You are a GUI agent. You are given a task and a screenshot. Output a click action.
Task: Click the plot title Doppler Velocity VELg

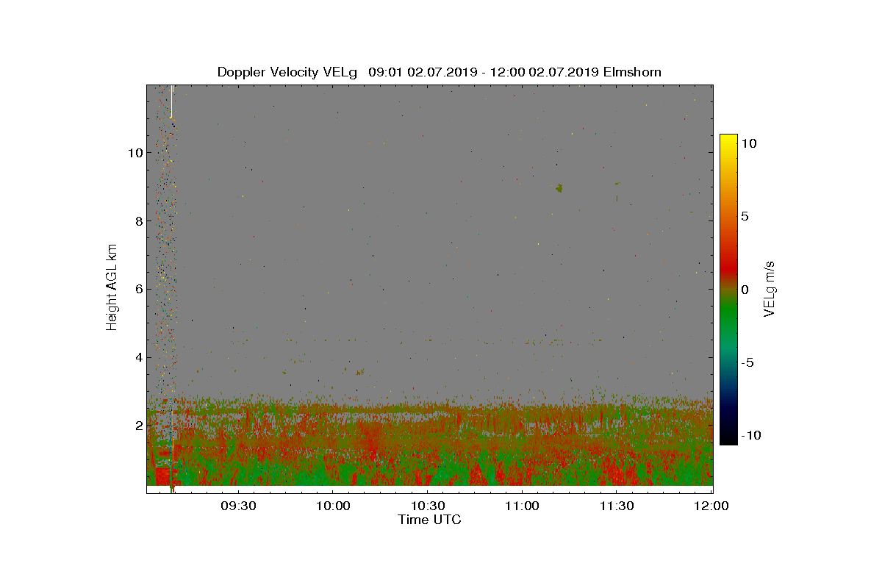coord(287,72)
